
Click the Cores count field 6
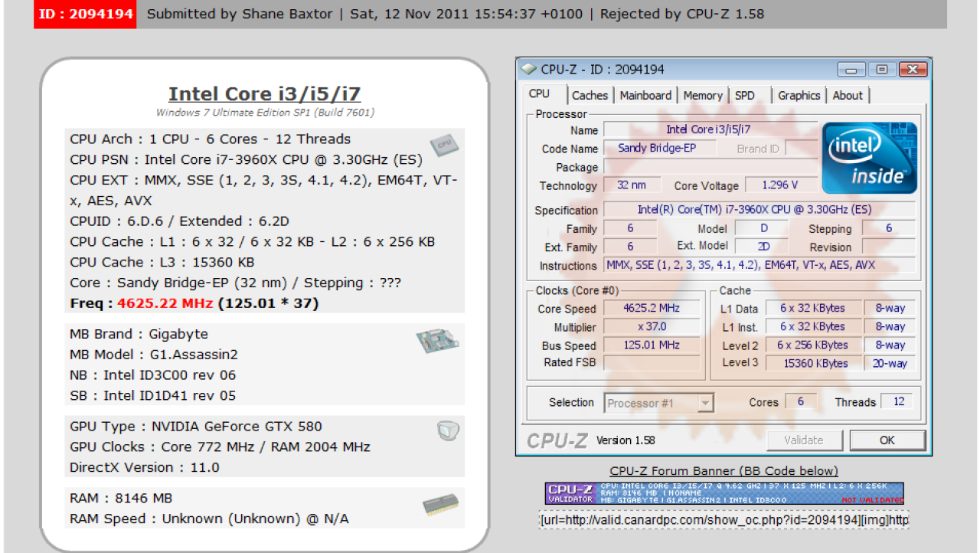[800, 402]
